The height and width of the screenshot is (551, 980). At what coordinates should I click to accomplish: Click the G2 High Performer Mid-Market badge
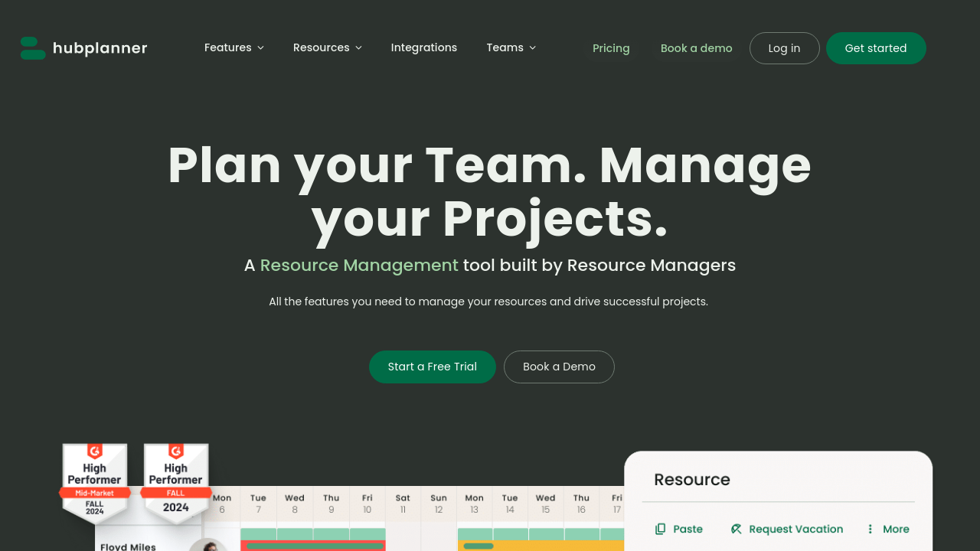point(95,482)
